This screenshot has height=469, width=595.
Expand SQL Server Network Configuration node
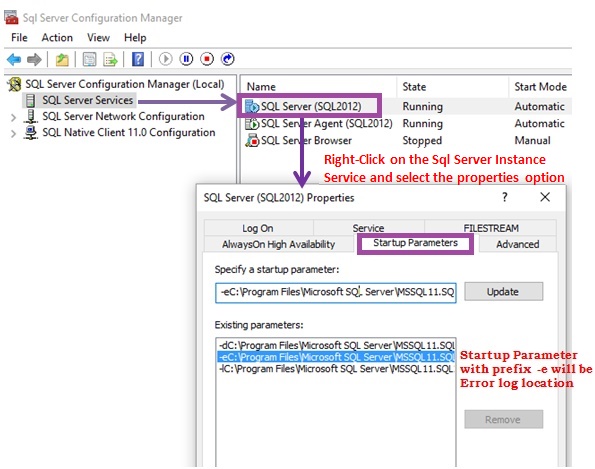click(x=13, y=117)
